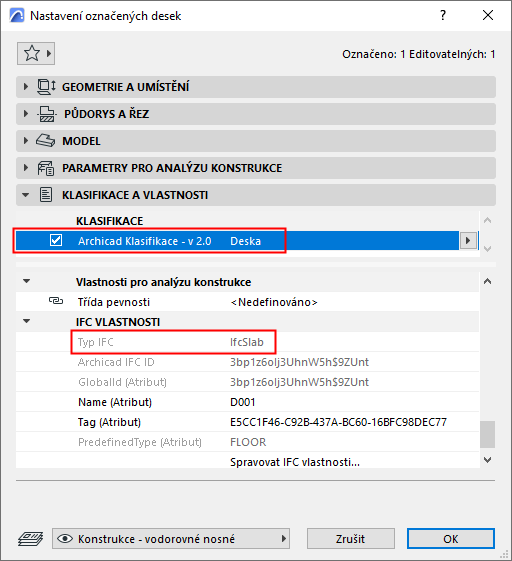Screen dimensions: 512x561
Task: Click the properties list scroll-up arrow
Action: (x=487, y=281)
